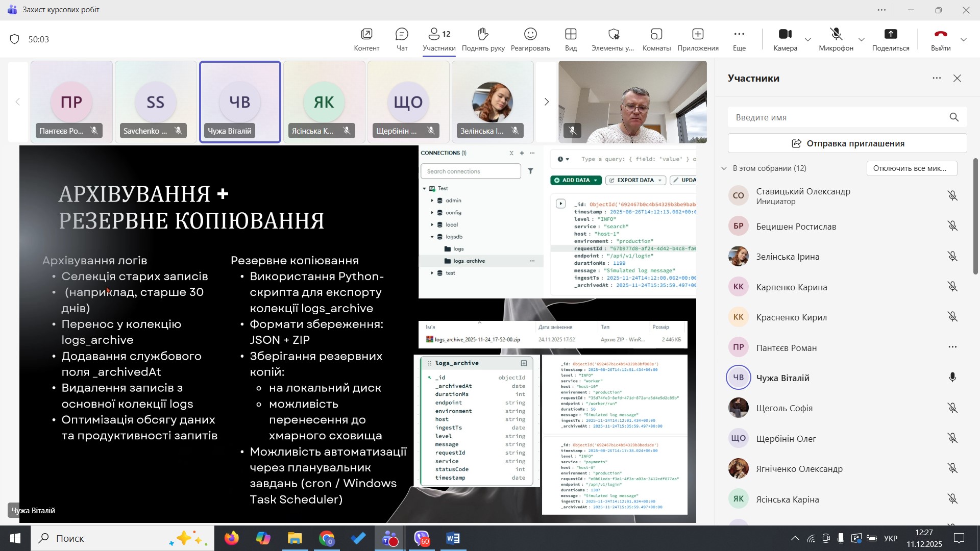Select the Участники toolbar tab
Viewport: 980px width, 551px height.
click(x=439, y=39)
